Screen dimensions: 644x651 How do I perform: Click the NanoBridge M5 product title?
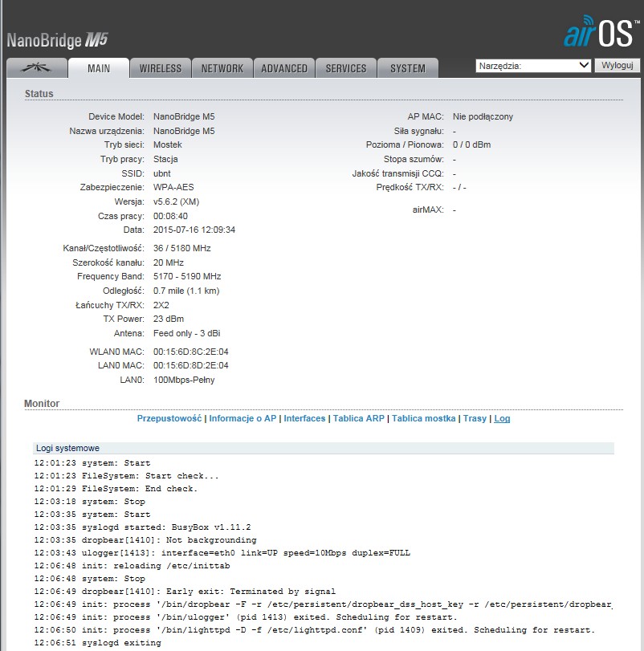pos(57,40)
